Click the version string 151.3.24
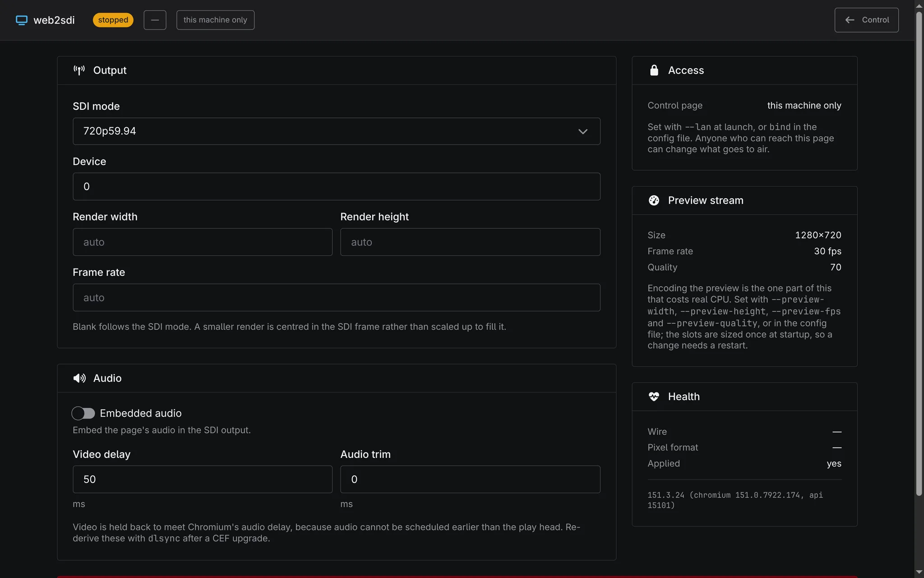This screenshot has width=924, height=578. (735, 500)
